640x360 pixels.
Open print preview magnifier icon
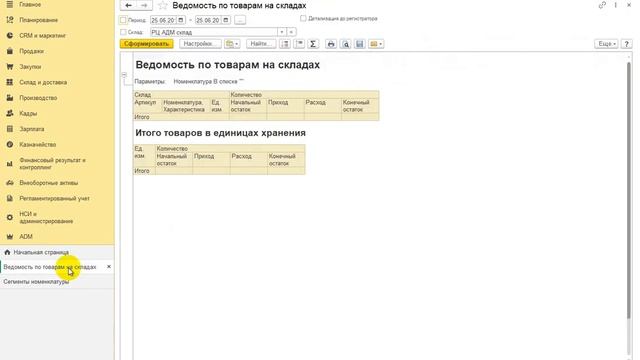point(345,44)
